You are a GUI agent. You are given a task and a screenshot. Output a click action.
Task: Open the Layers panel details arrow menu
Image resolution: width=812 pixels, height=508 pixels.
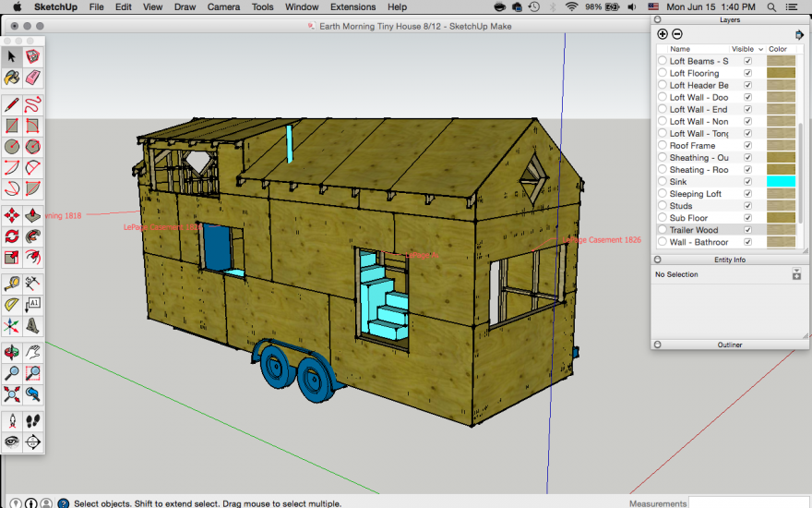point(799,34)
